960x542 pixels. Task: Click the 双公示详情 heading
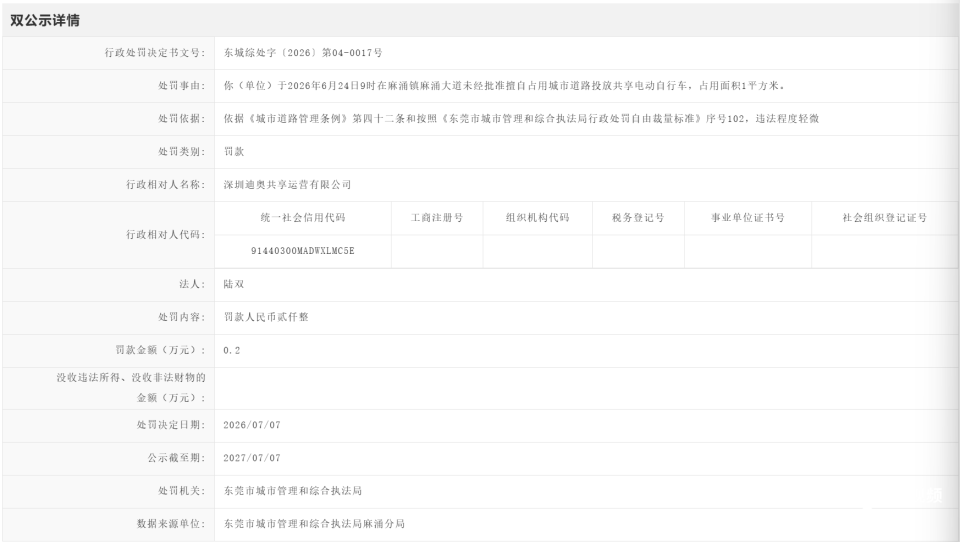45,20
